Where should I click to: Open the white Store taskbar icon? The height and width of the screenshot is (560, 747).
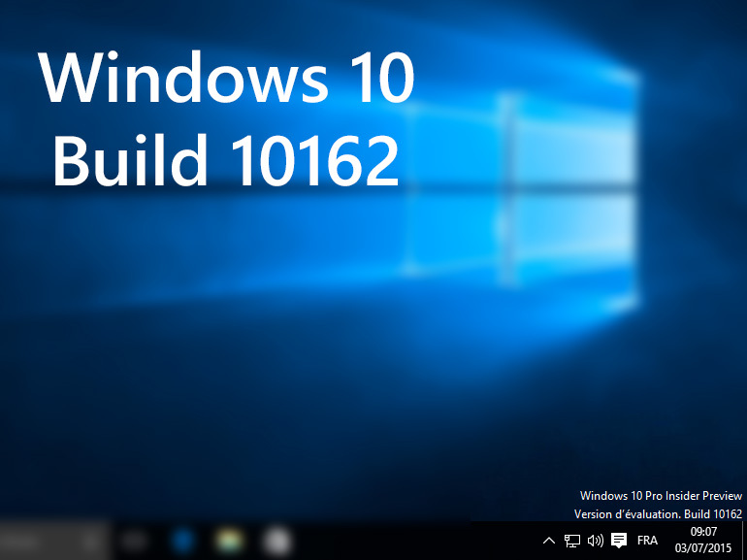[x=276, y=542]
